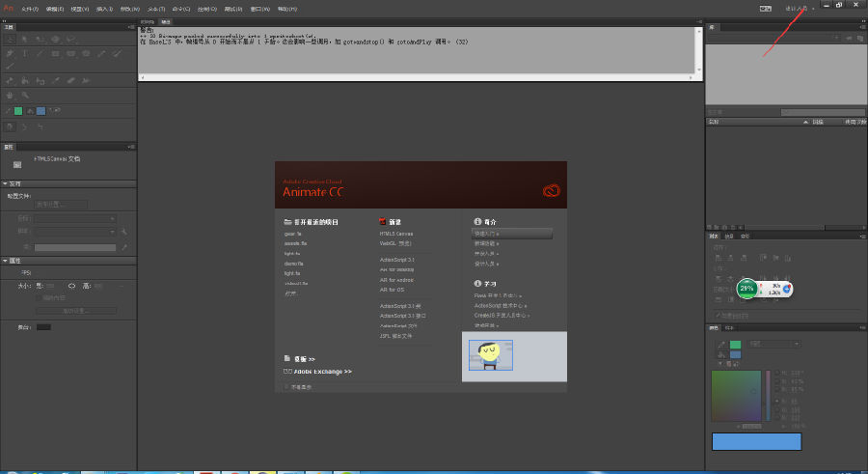Tick the 不再显示 checkbox on welcome screen
The width and height of the screenshot is (868, 474).
286,387
